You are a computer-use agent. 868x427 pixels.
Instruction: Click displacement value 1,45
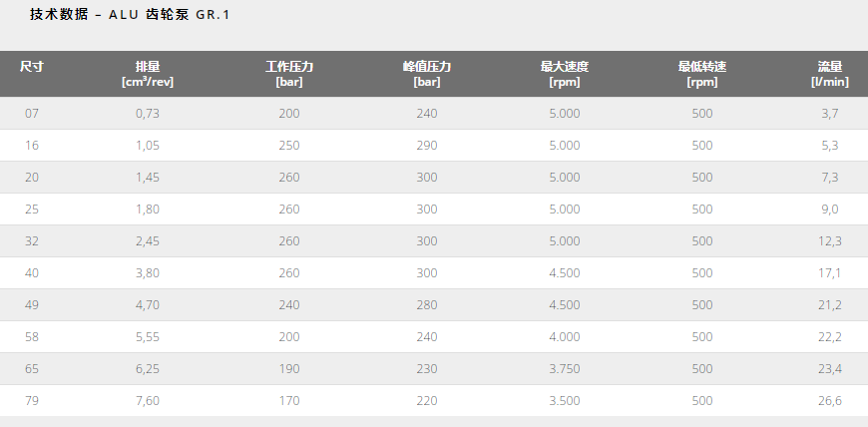point(148,178)
